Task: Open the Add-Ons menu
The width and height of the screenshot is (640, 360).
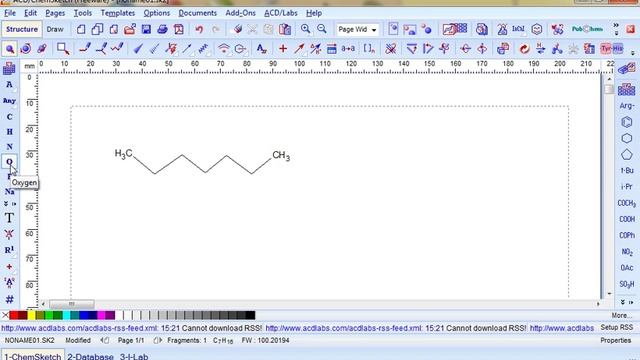Action: pos(240,13)
